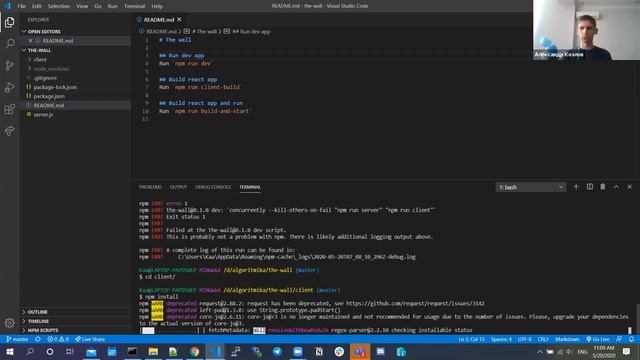Image resolution: width=640 pixels, height=360 pixels.
Task: Change the CRLF line ending setting
Action: tap(543, 339)
